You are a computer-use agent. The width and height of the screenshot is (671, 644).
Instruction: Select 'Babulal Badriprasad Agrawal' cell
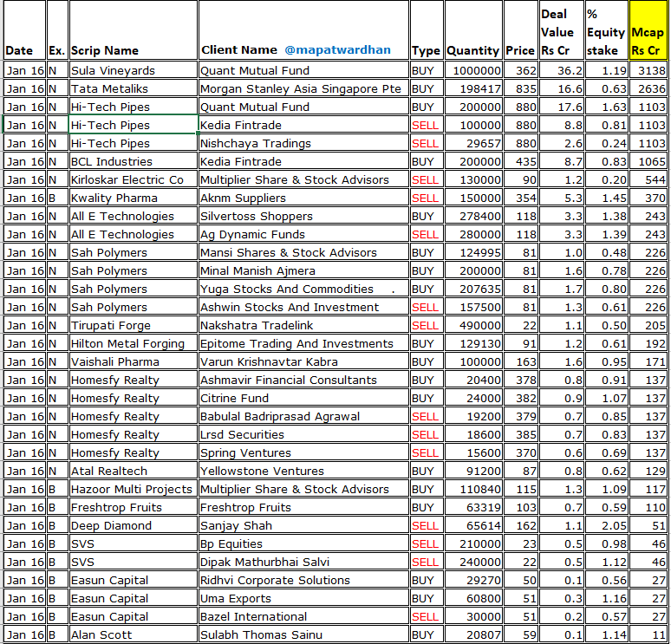tap(303, 416)
